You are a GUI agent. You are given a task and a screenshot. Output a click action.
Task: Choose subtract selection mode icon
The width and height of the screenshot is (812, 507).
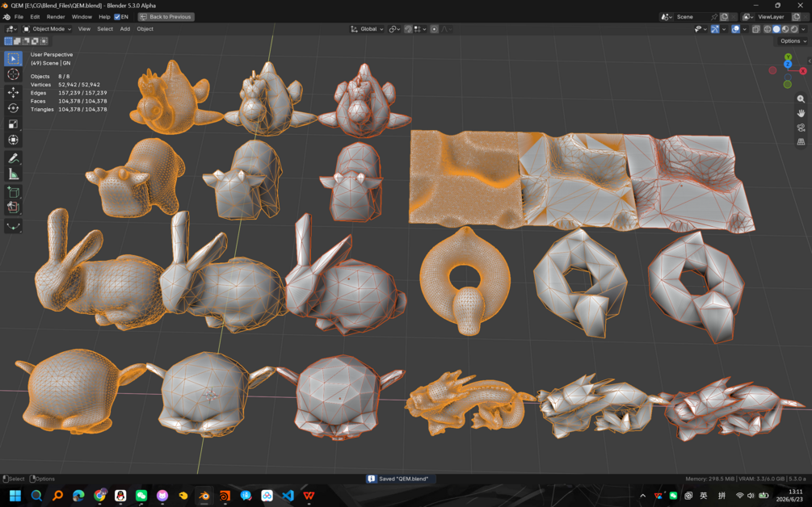tap(26, 41)
